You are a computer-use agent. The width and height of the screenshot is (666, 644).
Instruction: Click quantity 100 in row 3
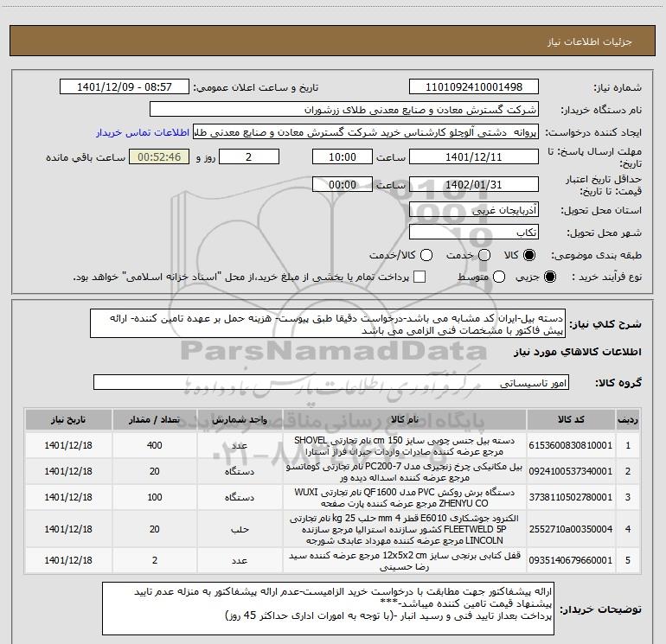point(155,497)
